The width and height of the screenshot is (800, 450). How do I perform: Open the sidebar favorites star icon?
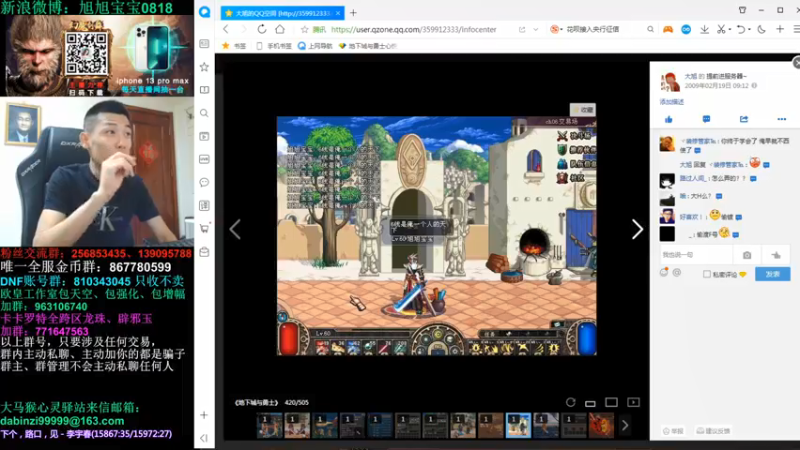coord(205,67)
